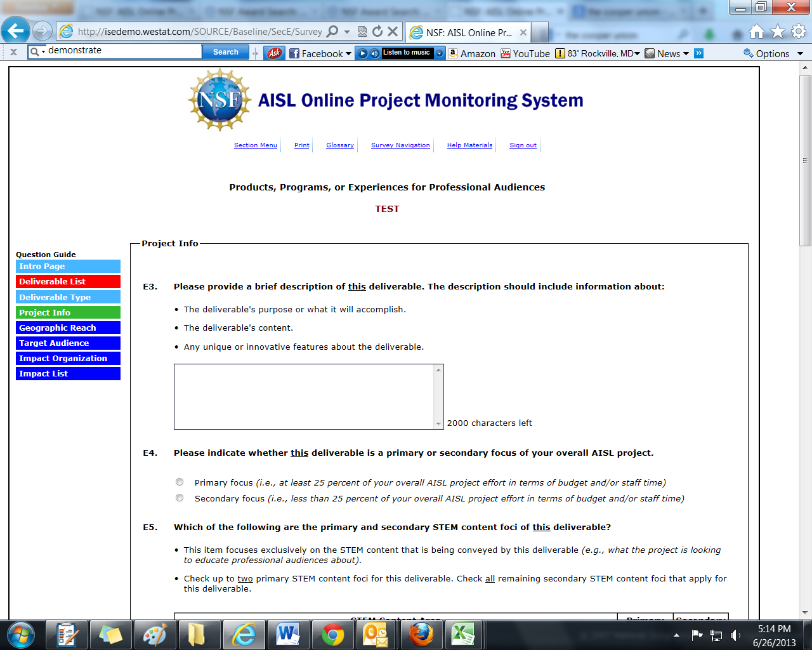Close the NSF: AISL Online tab
Viewport: 812px width, 650px height.
[x=523, y=32]
